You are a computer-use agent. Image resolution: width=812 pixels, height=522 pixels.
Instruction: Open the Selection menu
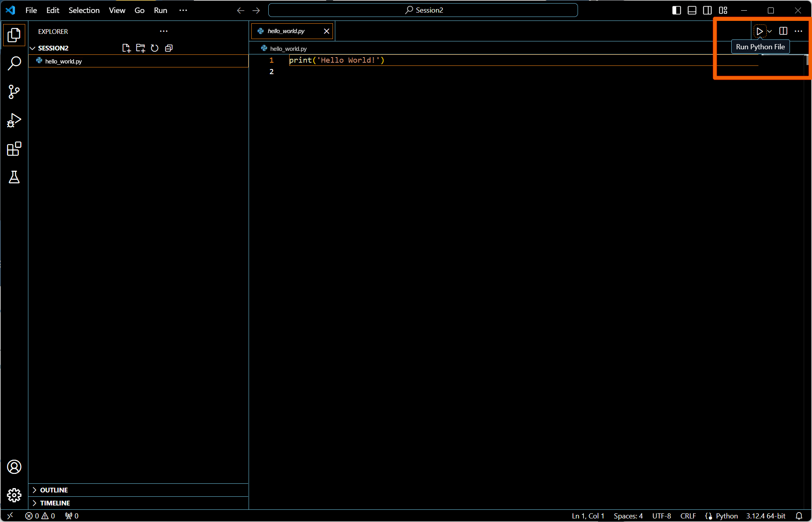(x=84, y=10)
